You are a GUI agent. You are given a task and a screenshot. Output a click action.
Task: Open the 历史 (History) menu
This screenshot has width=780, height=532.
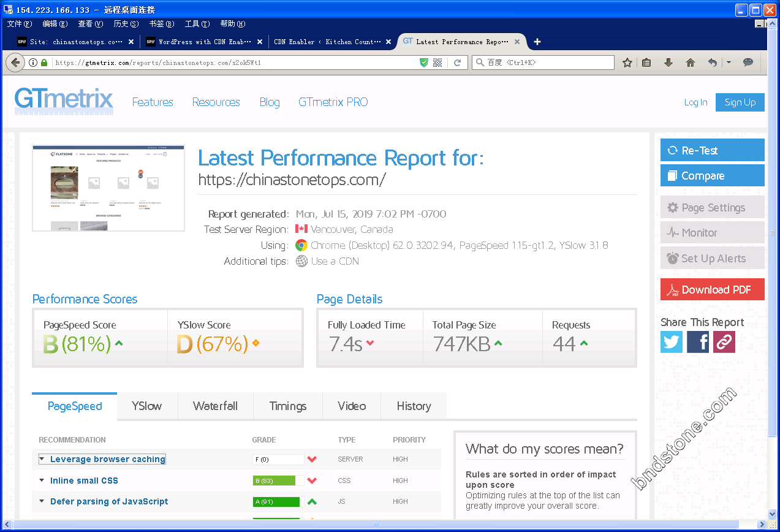pos(126,24)
